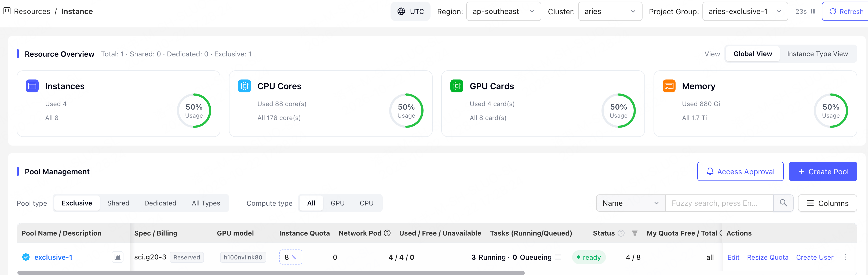
Task: Click the Resources breadcrumb icon
Action: click(7, 11)
